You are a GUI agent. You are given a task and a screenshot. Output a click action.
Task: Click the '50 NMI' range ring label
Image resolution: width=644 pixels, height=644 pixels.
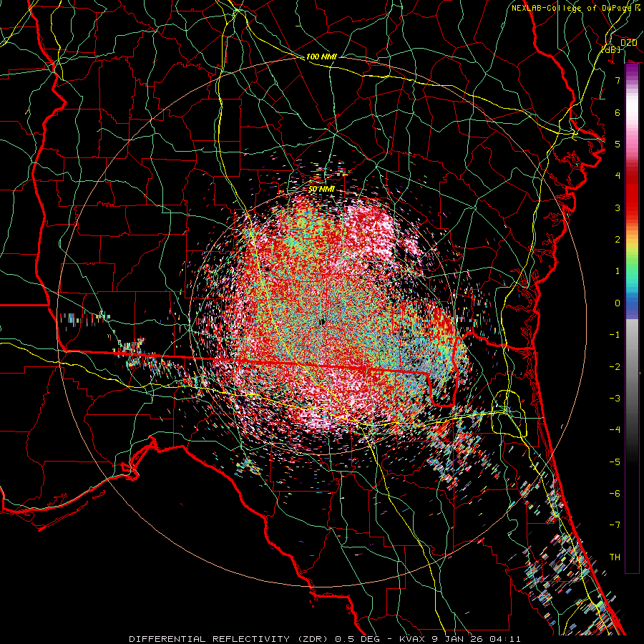[x=321, y=190]
